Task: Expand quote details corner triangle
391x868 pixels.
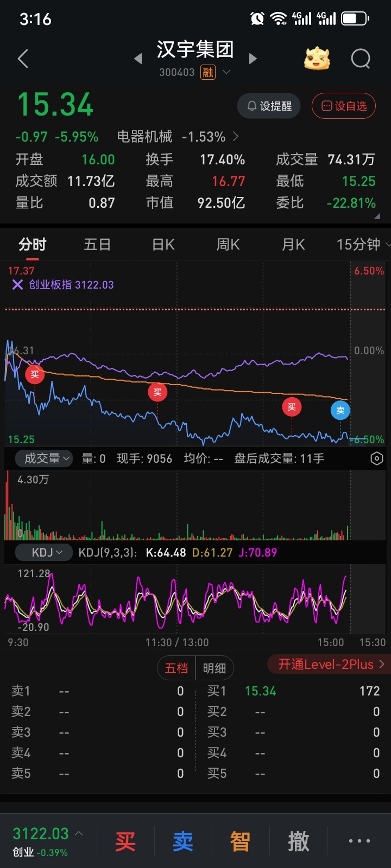Action: pyautogui.click(x=377, y=216)
